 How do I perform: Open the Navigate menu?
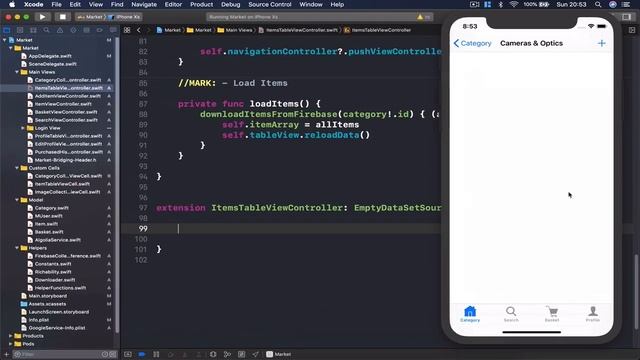pyautogui.click(x=144, y=4)
